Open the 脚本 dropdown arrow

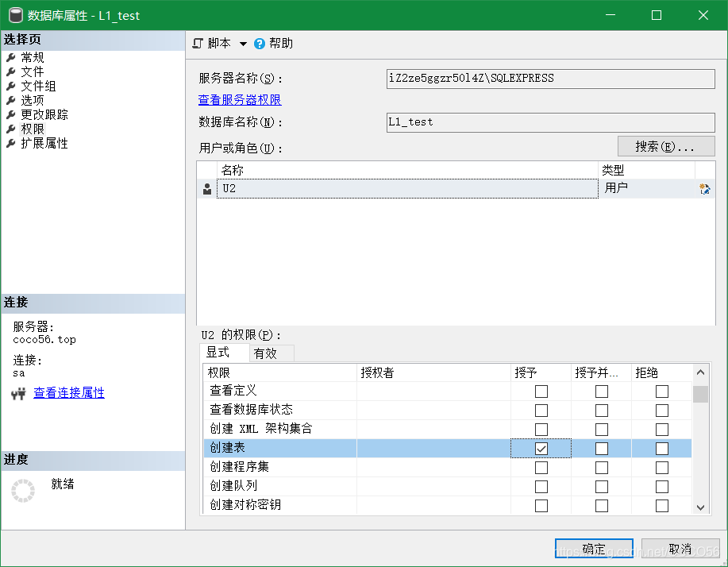point(243,44)
